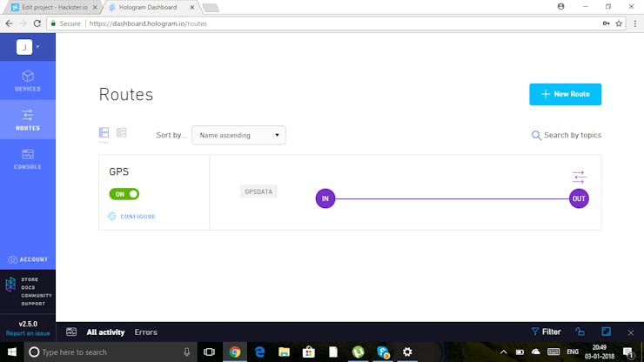Open Microsoft Edge from taskbar
644x362 pixels.
tap(259, 352)
